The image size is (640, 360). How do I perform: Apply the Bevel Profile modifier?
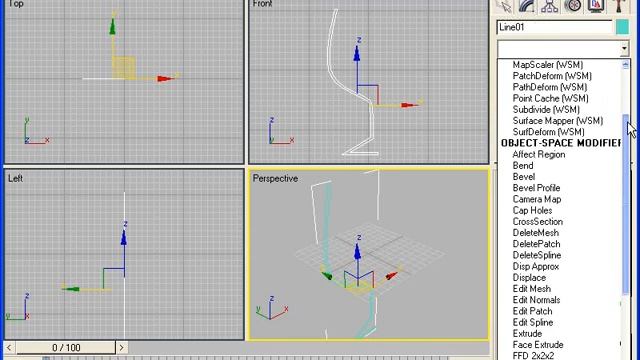pyautogui.click(x=536, y=188)
